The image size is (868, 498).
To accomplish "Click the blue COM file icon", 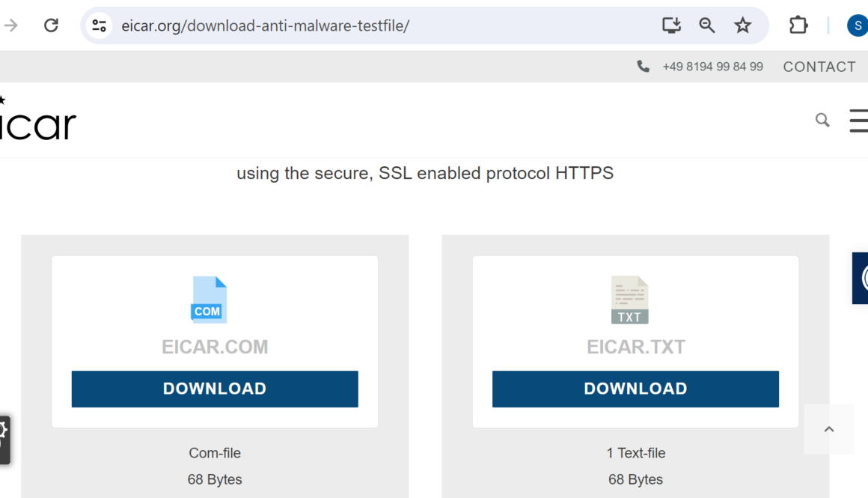I will pyautogui.click(x=208, y=300).
